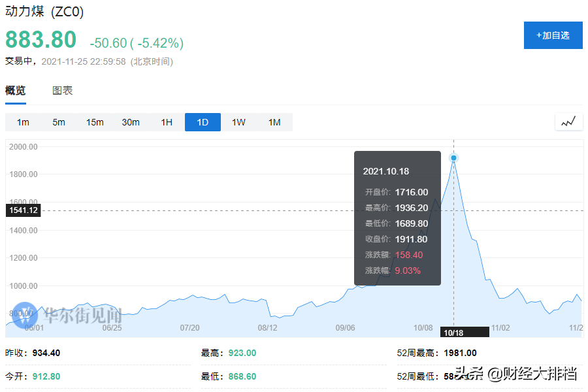
Task: Click the 2021.10.18 tooltip box
Action: (397, 218)
